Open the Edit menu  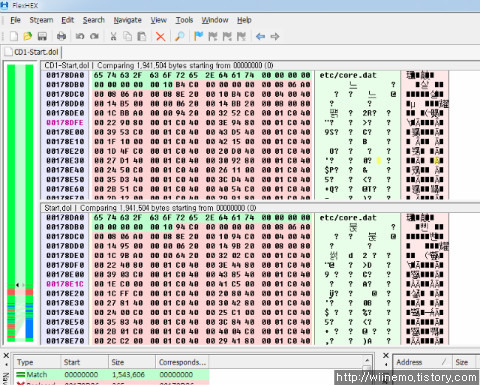pyautogui.click(x=68, y=20)
